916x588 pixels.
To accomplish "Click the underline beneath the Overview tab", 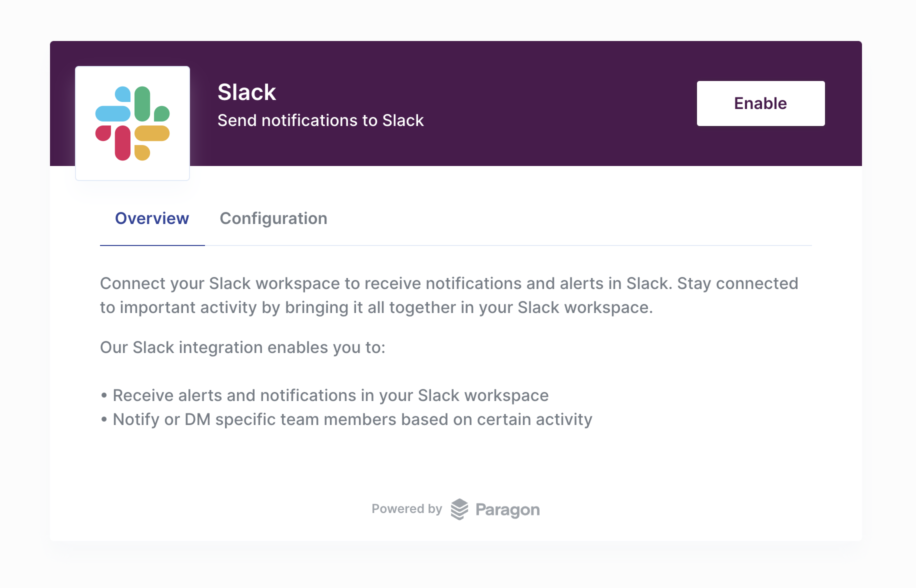I will [x=152, y=245].
